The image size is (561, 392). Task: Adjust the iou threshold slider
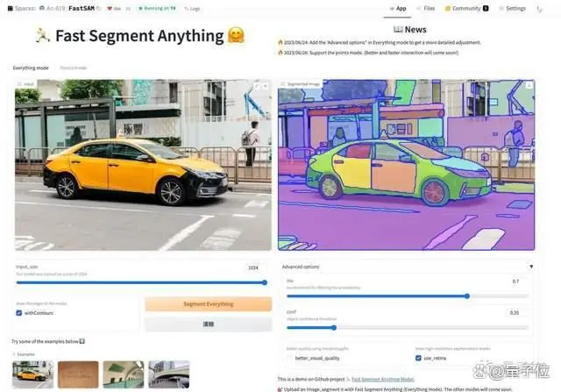[407, 296]
